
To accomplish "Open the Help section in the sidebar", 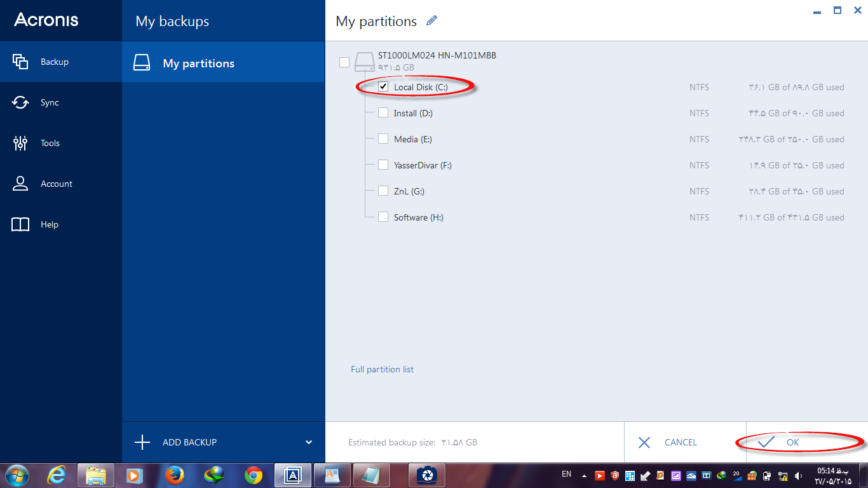I will (x=61, y=224).
